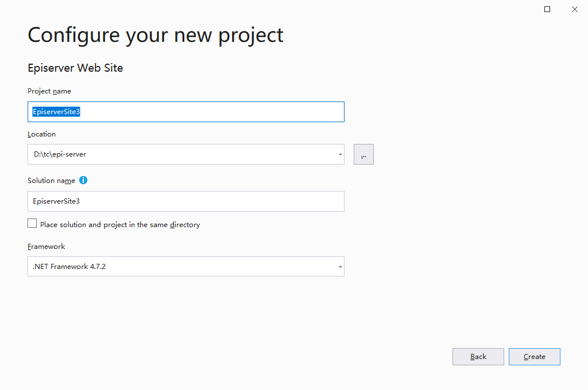Image resolution: width=588 pixels, height=390 pixels.
Task: Expand the Location dropdown arrow
Action: [340, 154]
